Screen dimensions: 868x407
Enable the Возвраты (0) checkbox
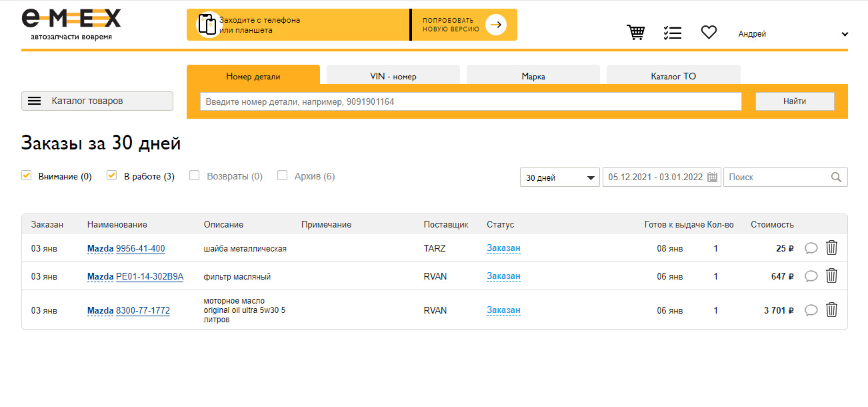click(x=195, y=175)
